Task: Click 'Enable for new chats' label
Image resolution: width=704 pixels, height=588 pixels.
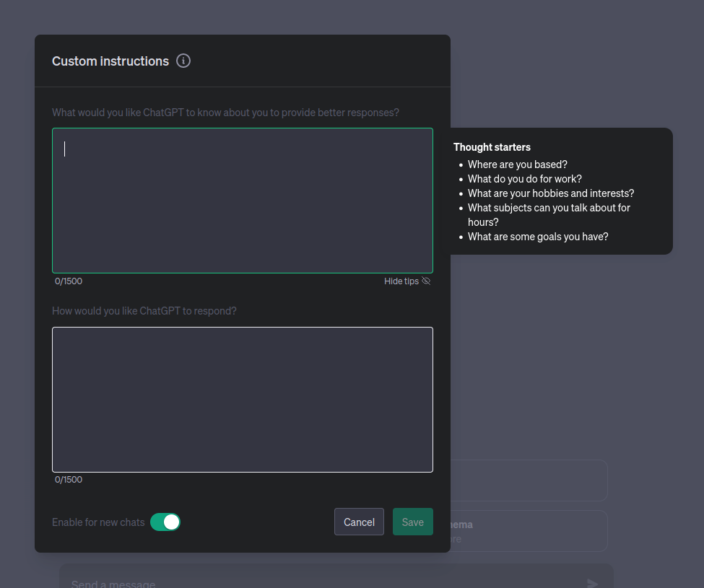Action: point(98,522)
